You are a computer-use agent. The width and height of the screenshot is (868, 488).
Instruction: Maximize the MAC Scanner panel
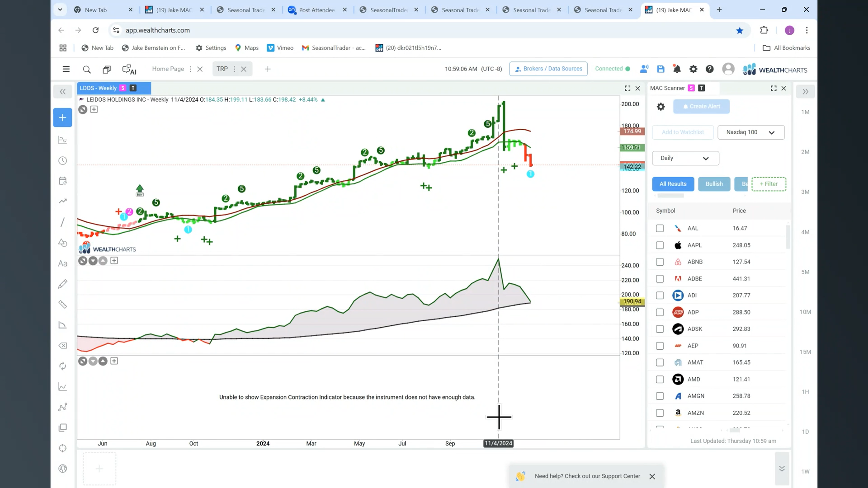774,89
